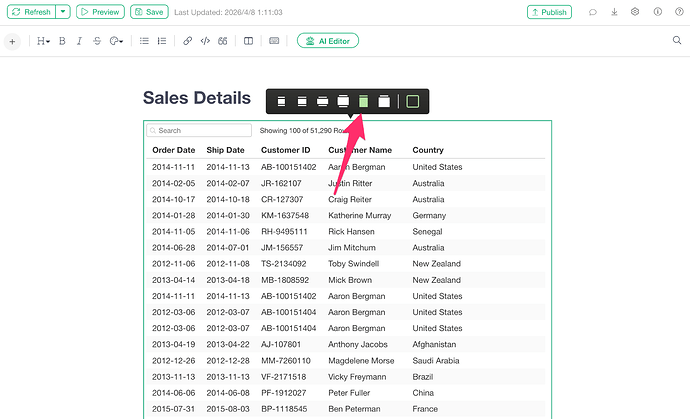Click the Order Date column header

[173, 150]
